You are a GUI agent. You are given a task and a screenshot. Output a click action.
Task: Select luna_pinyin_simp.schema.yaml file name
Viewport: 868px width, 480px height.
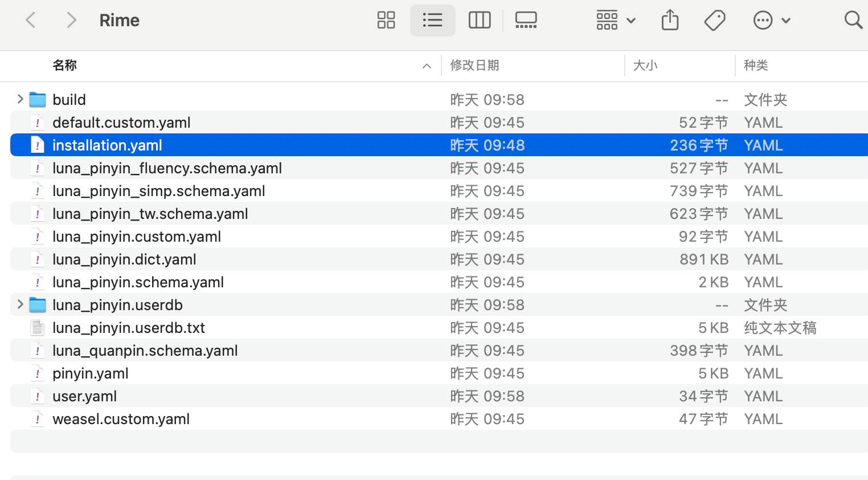[x=159, y=191]
